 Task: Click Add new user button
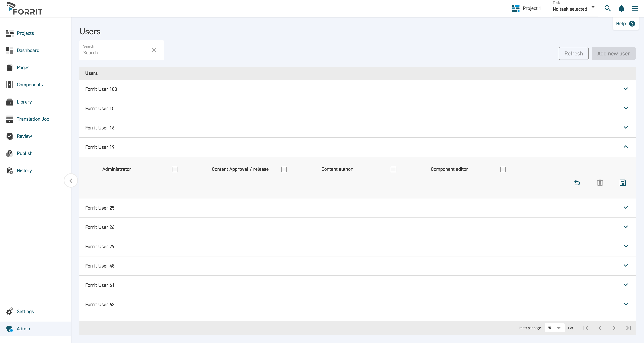614,53
